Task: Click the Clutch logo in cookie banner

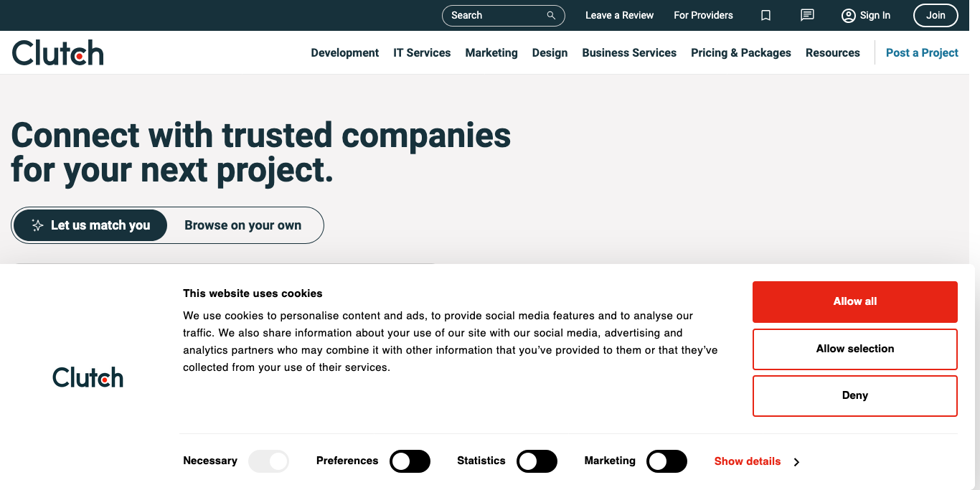Action: pyautogui.click(x=88, y=377)
